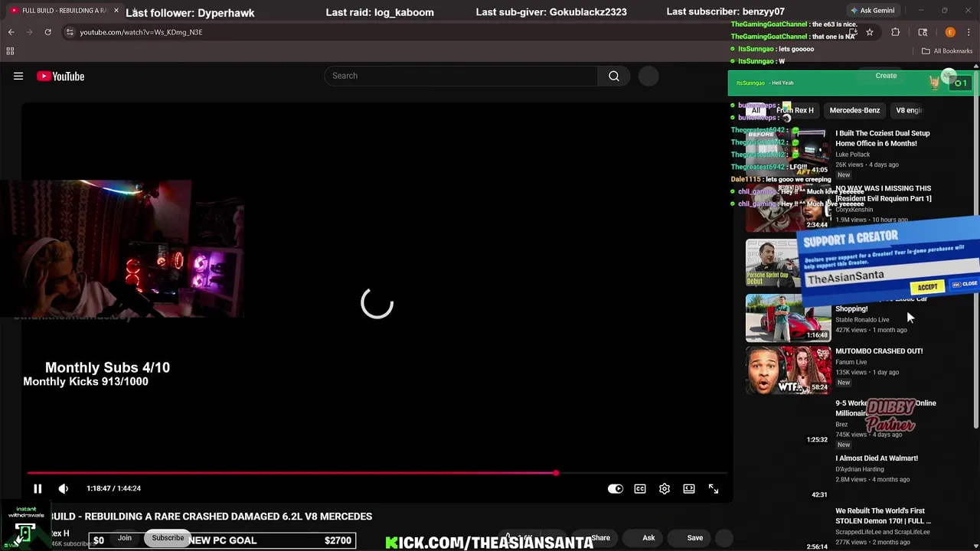Click the Ask Gemini button
Screen dimensions: 980x551
click(871, 11)
